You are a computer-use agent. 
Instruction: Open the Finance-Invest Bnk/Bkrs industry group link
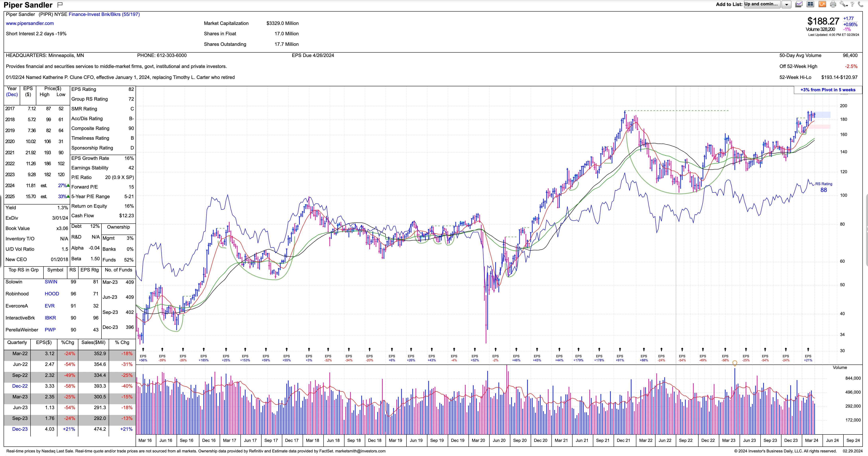pos(104,15)
